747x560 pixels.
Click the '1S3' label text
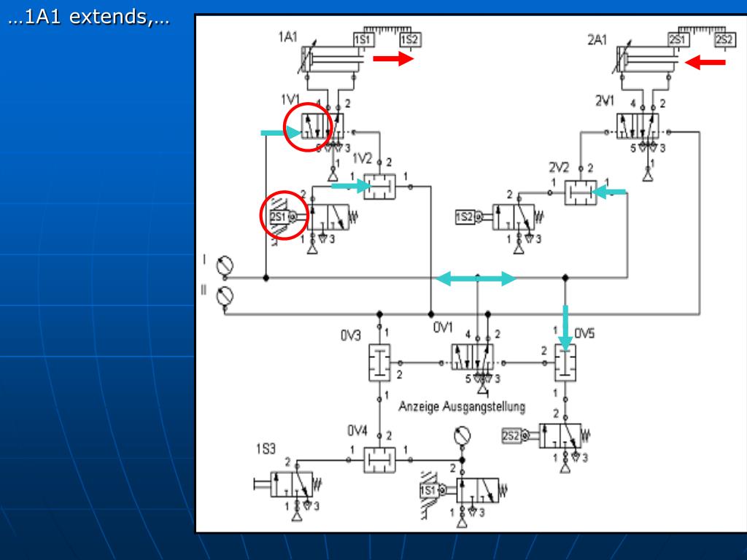tap(266, 449)
